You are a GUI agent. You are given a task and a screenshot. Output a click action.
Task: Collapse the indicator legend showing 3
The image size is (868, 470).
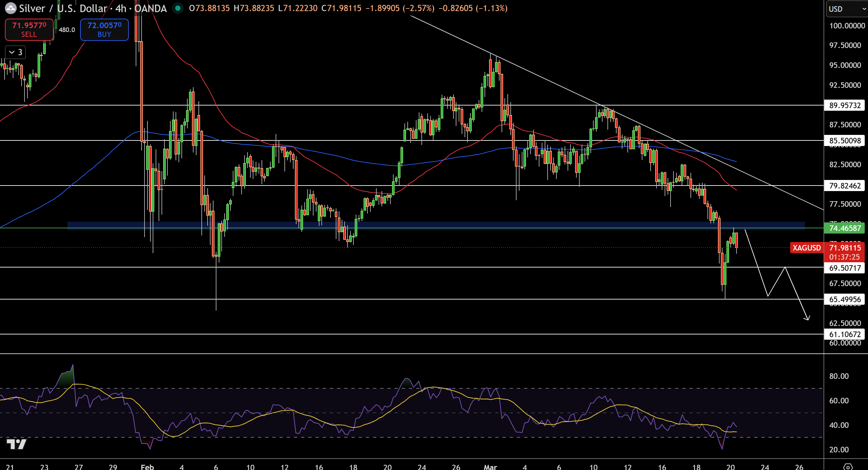[x=15, y=52]
